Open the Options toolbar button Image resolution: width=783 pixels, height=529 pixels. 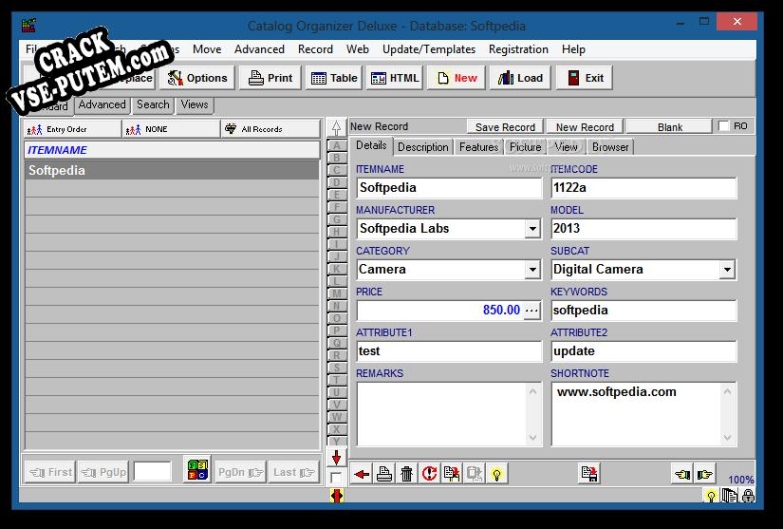[x=197, y=78]
